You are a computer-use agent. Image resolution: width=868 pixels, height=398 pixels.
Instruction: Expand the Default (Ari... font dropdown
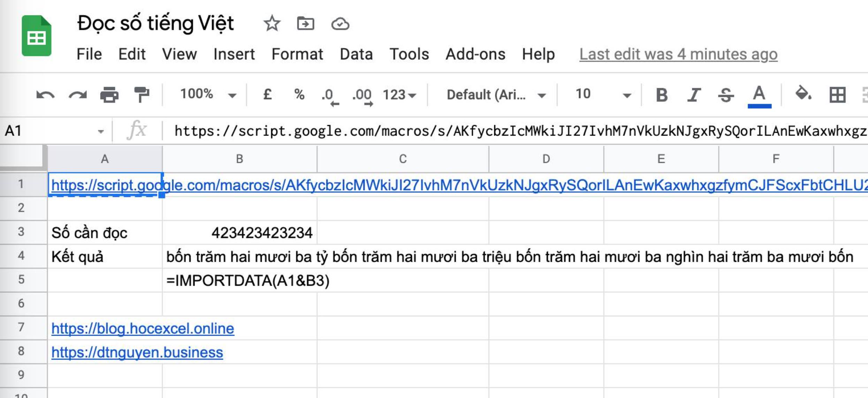coord(496,95)
